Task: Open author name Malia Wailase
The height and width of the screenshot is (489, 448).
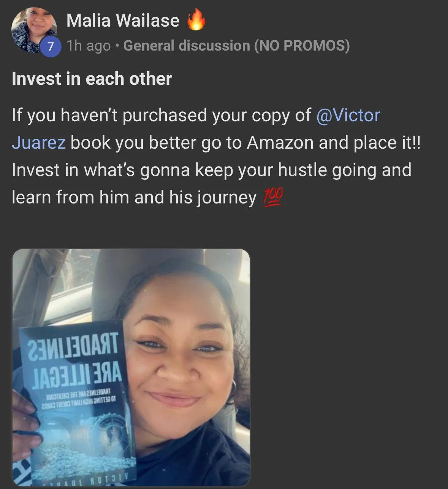Action: [x=123, y=20]
